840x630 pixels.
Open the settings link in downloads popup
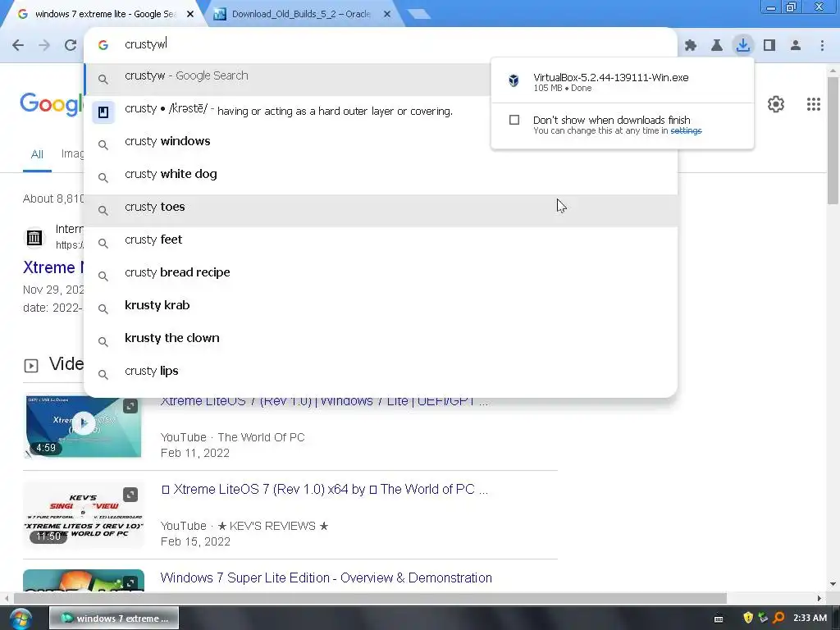point(686,130)
